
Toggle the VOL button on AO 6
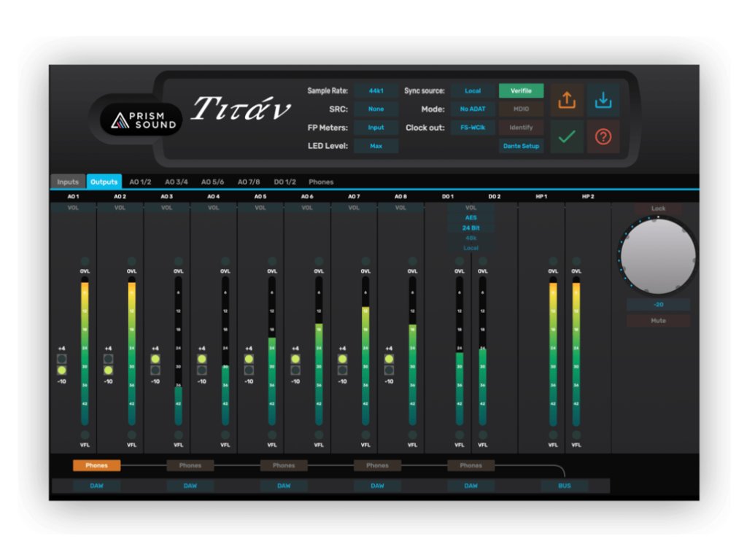click(307, 208)
